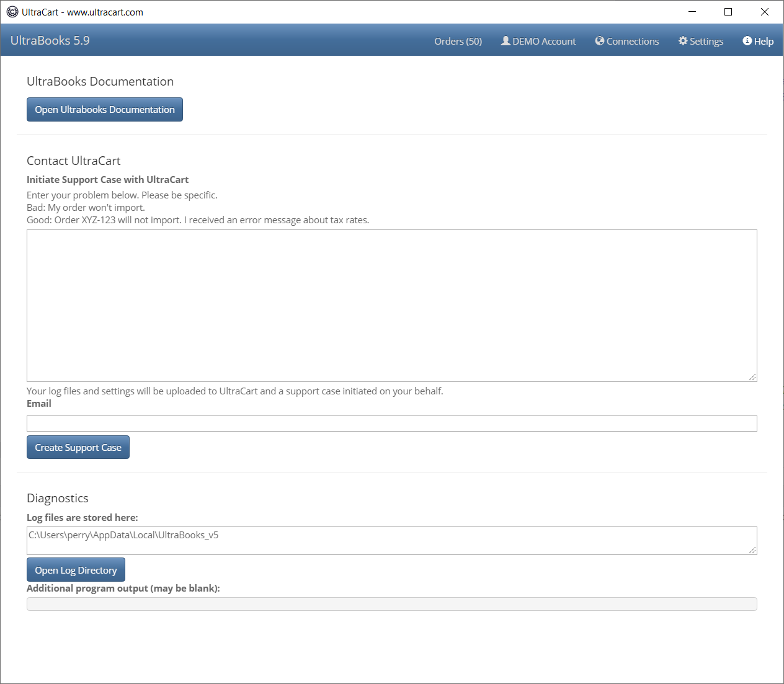The height and width of the screenshot is (684, 784).
Task: Open the Orders (50) menu item
Action: pos(458,41)
